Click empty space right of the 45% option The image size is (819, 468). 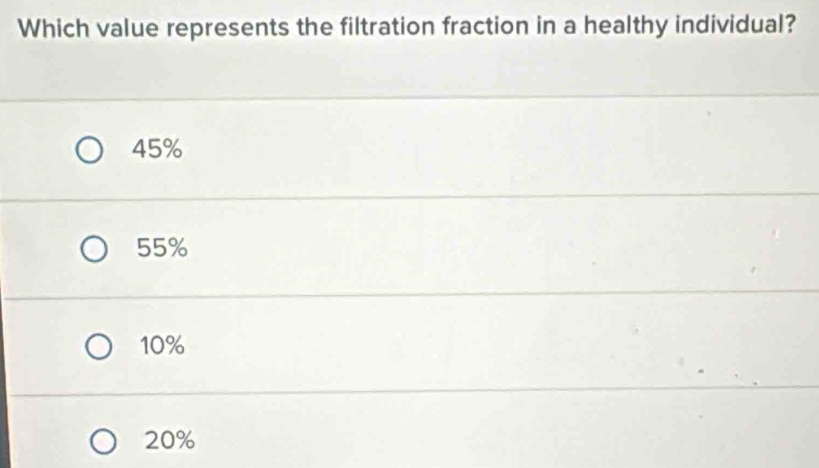tap(500, 151)
